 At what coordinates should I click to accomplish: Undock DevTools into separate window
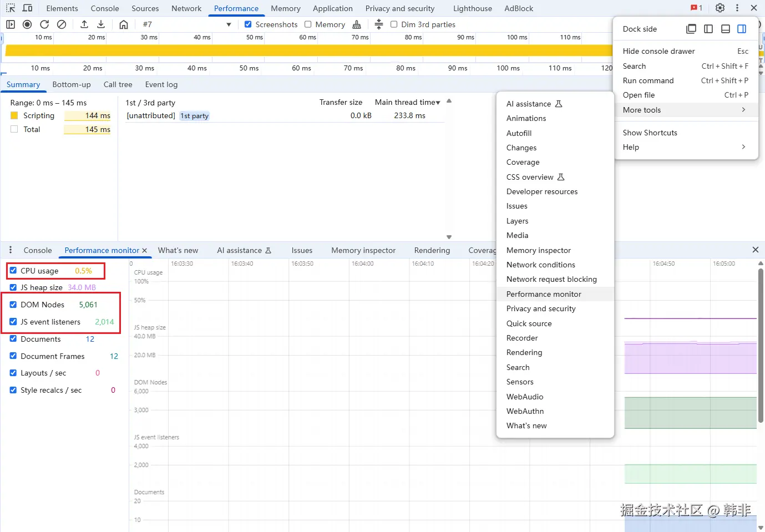click(691, 29)
